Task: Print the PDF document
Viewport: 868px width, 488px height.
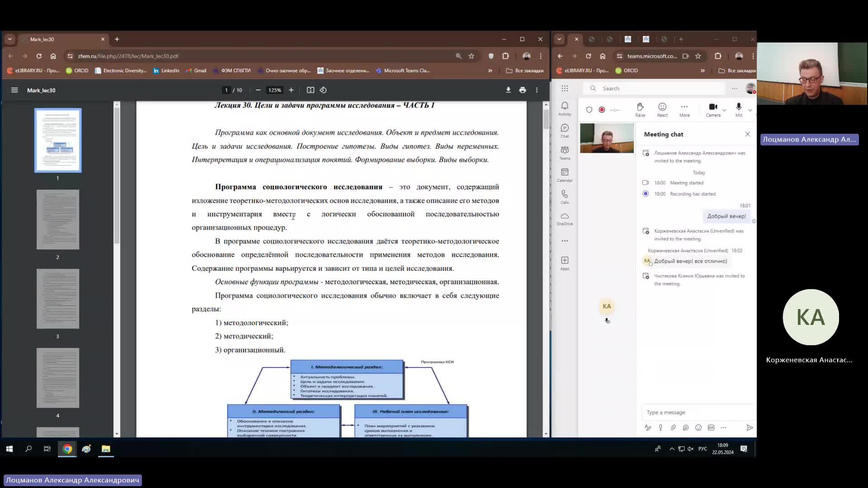Action: 523,90
